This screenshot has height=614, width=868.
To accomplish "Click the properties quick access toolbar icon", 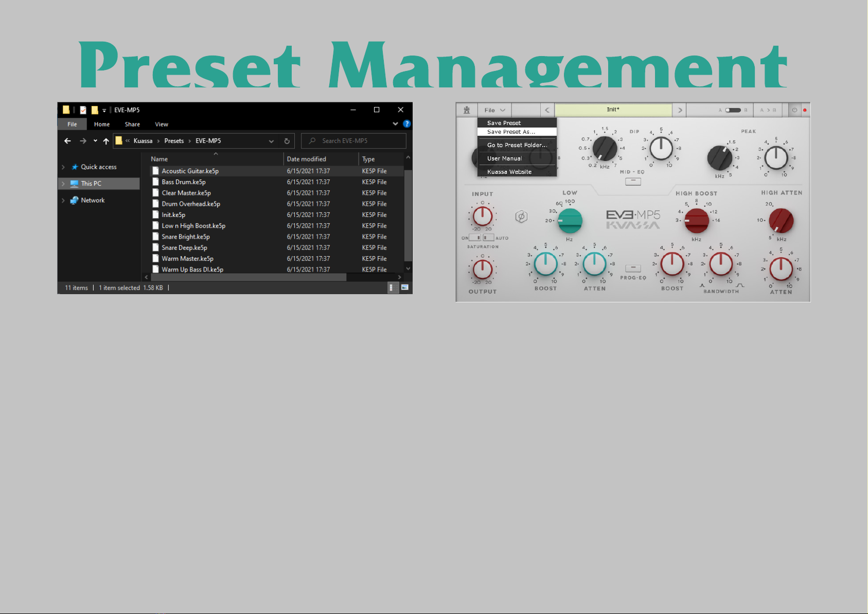I will point(83,110).
